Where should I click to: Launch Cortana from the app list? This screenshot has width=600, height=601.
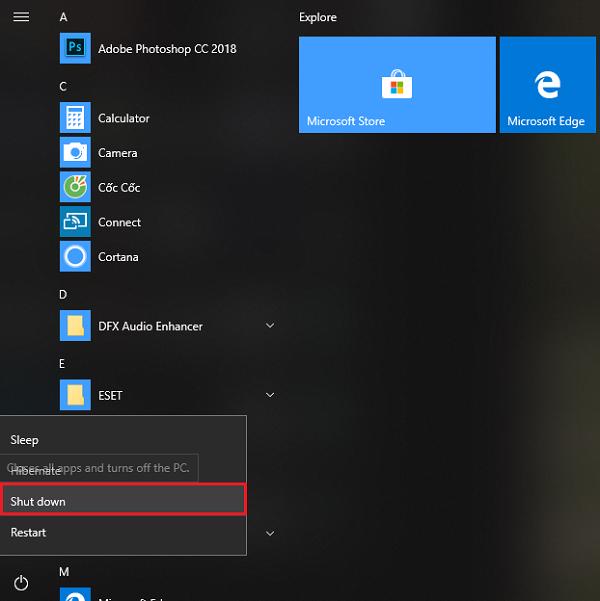[x=118, y=257]
